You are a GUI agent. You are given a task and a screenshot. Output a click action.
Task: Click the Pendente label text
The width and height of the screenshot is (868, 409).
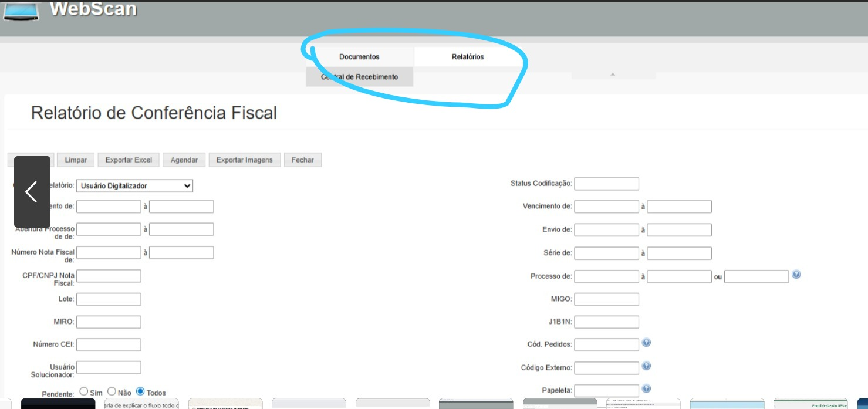click(58, 394)
